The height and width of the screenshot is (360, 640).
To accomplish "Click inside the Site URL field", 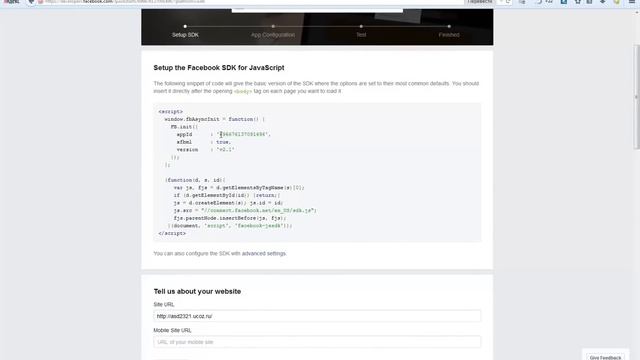I will coord(317,316).
